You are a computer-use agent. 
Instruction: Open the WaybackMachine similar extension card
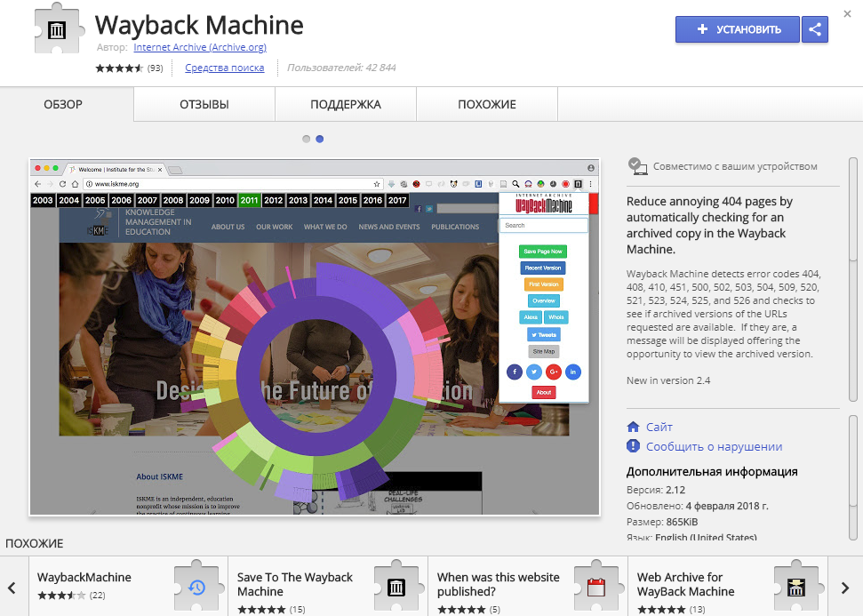pos(128,587)
